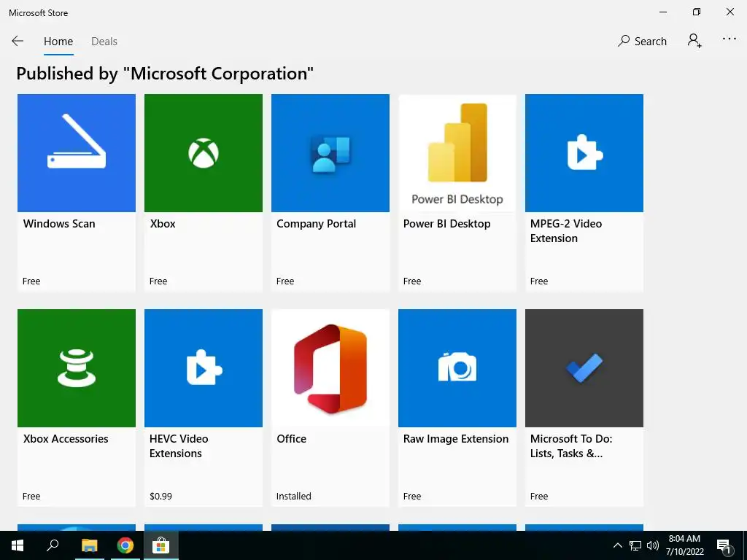Click the Raw Image Extension title text
This screenshot has width=747, height=560.
pyautogui.click(x=456, y=439)
